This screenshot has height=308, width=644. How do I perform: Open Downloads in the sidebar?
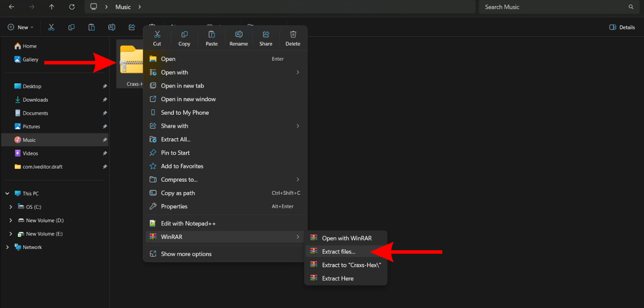coord(35,100)
